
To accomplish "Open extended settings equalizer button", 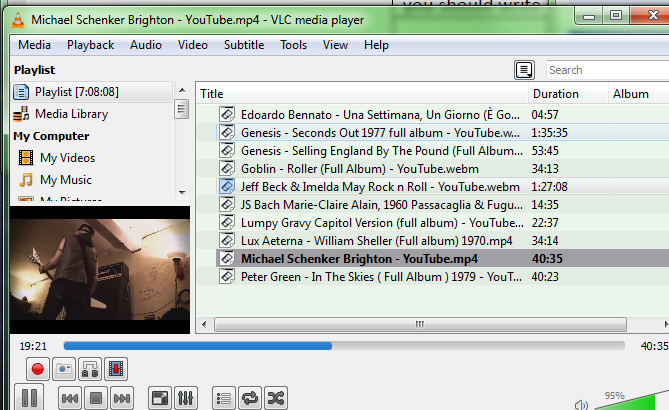I will [186, 398].
